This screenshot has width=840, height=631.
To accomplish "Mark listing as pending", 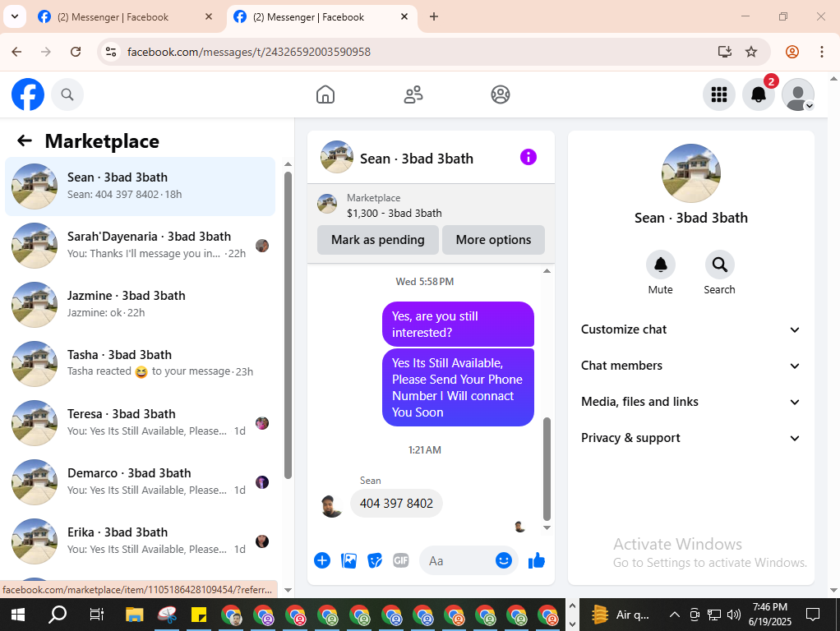I will coord(378,239).
